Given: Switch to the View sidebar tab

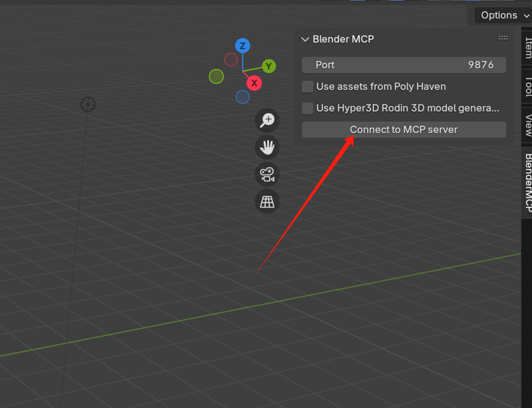Looking at the screenshot, I should [x=527, y=125].
